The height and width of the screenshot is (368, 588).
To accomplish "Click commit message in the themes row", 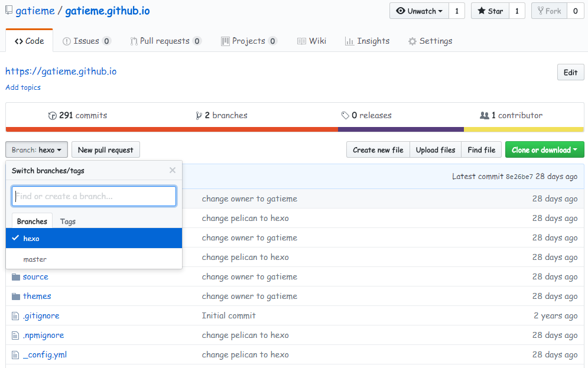I will [249, 297].
